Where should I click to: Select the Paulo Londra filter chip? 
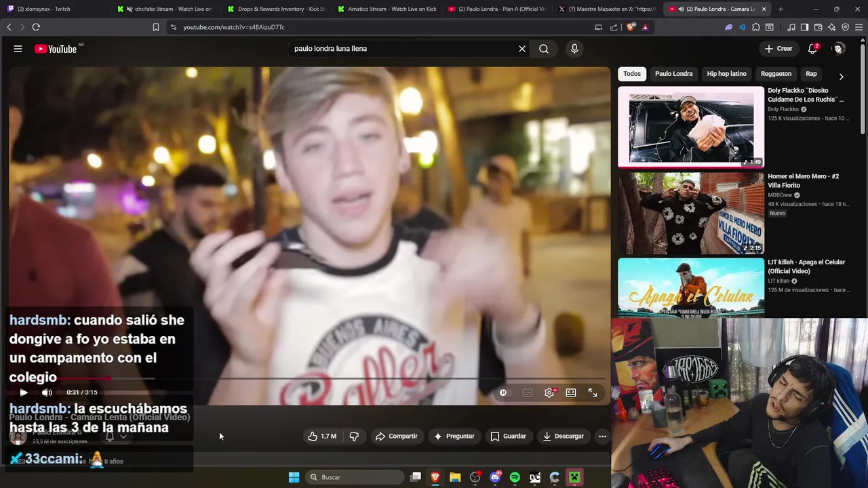coord(673,74)
